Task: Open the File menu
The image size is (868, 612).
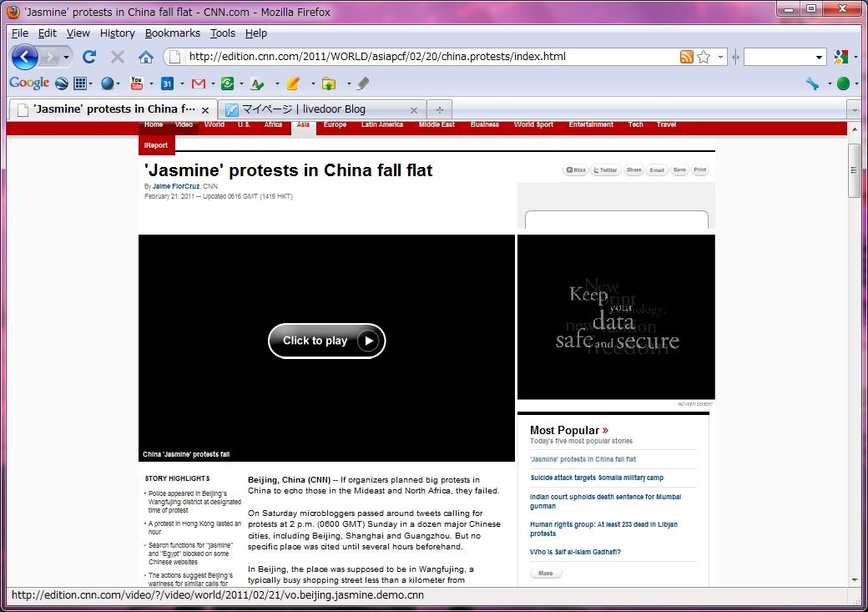Action: click(20, 33)
